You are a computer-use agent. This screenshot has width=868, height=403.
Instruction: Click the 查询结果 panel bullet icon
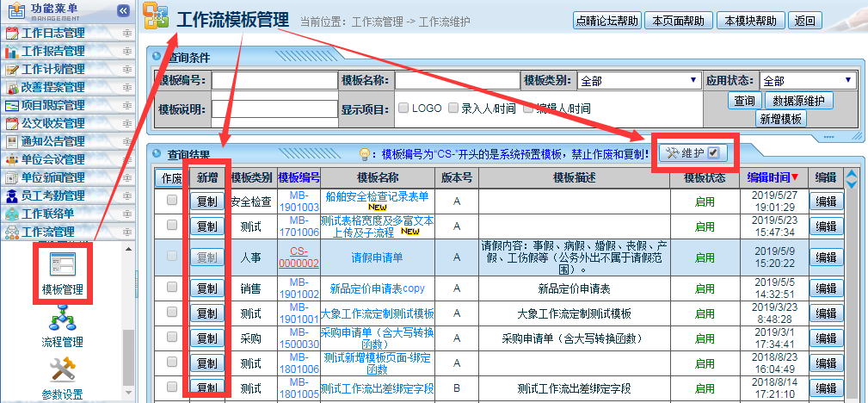[x=156, y=154]
